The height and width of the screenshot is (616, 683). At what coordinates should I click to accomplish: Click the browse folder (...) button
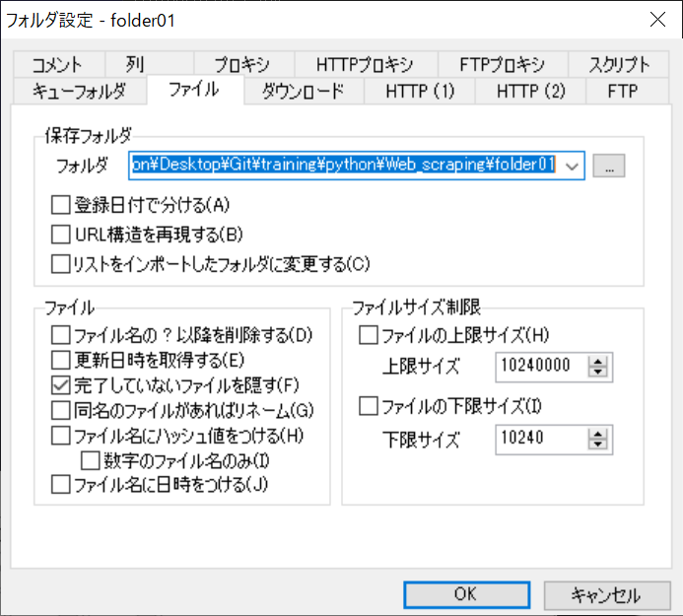click(x=609, y=166)
